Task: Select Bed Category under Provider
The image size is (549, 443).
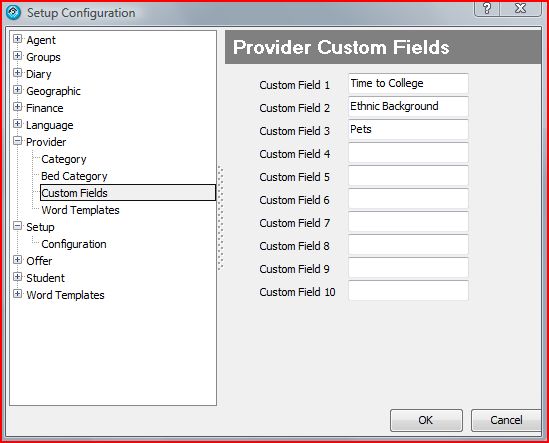Action: pyautogui.click(x=74, y=176)
